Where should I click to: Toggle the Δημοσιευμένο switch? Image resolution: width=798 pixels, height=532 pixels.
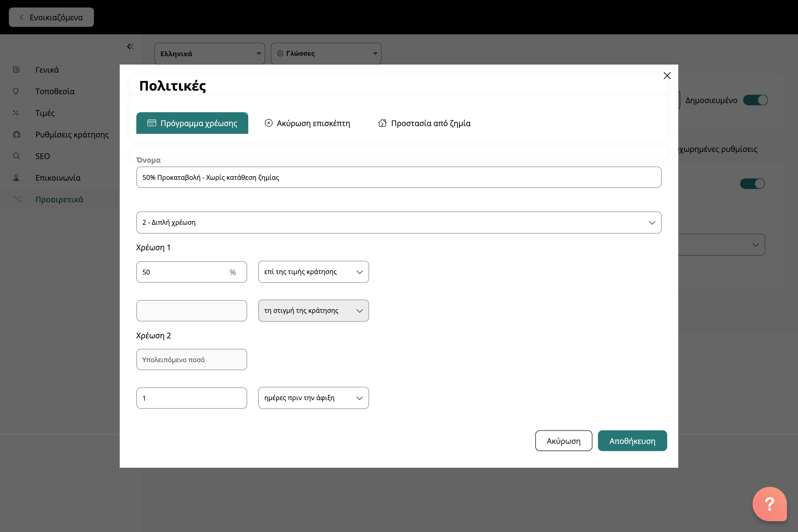pyautogui.click(x=755, y=100)
